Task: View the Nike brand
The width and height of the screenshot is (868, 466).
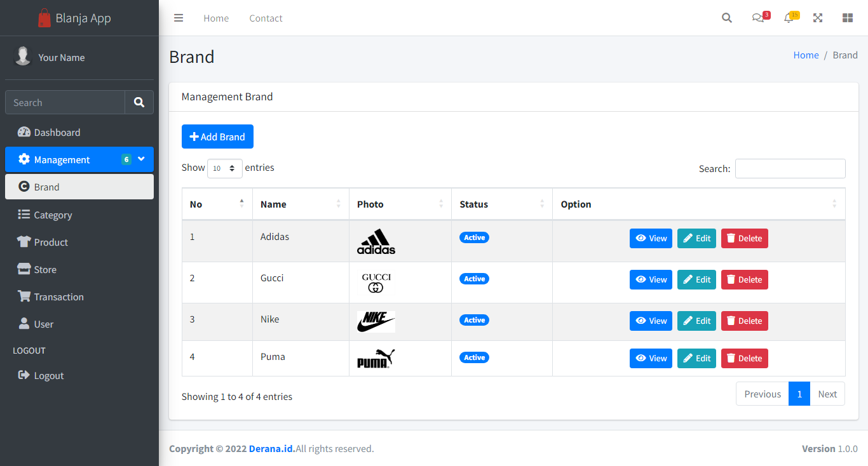Action: (651, 321)
